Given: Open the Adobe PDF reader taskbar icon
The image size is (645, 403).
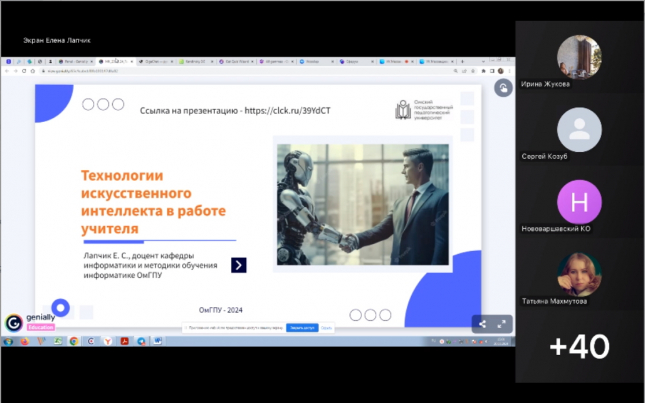Looking at the screenshot, I should [125, 341].
